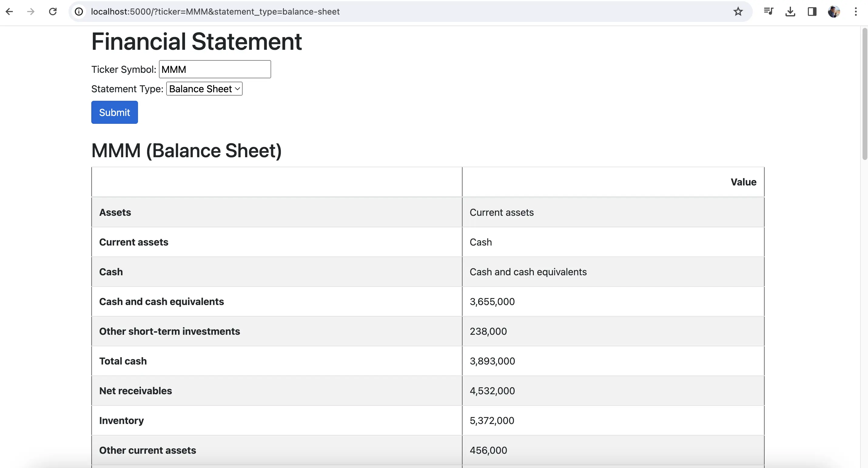View site information icon in address bar
This screenshot has height=468, width=868.
[79, 12]
